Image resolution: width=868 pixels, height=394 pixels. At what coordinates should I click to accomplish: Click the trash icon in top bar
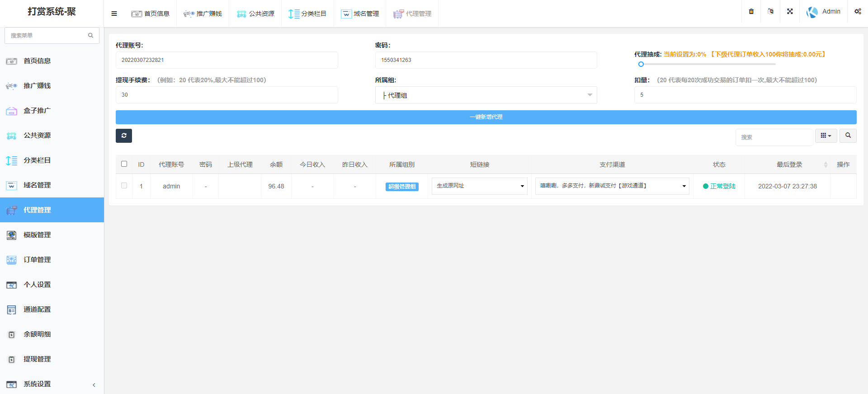pos(751,12)
